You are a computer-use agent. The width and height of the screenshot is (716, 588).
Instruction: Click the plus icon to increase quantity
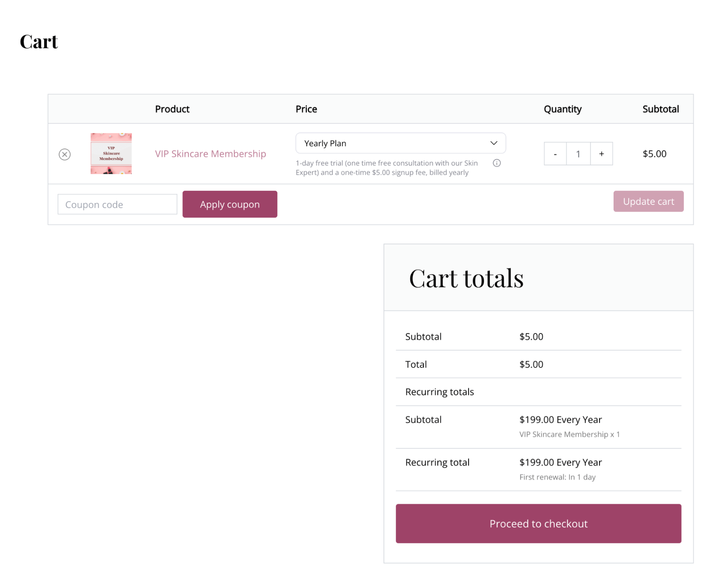pyautogui.click(x=601, y=154)
